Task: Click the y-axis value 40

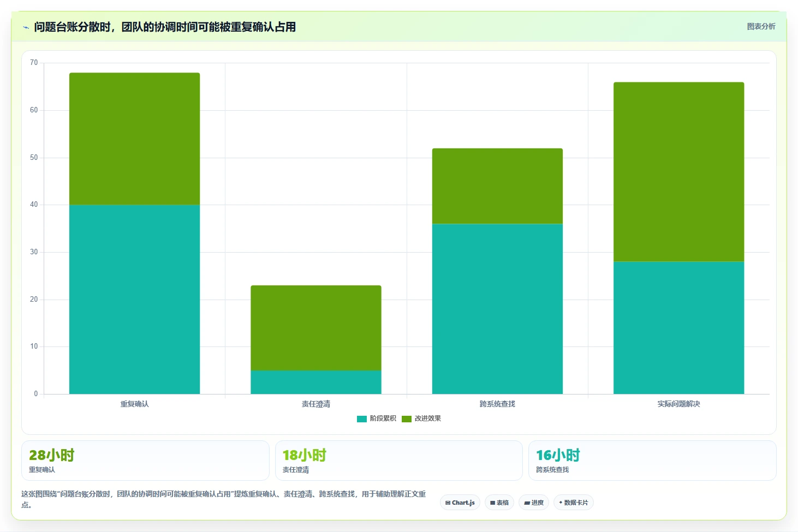Action: click(34, 205)
